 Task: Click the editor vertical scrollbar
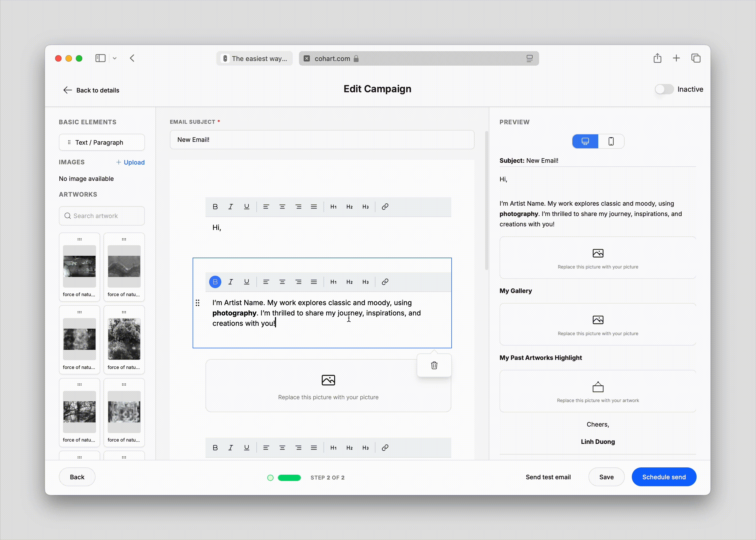tap(486, 200)
